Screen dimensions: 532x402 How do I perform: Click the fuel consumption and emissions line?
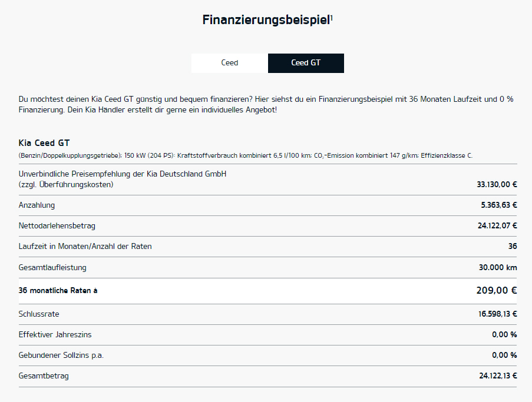pos(245,155)
